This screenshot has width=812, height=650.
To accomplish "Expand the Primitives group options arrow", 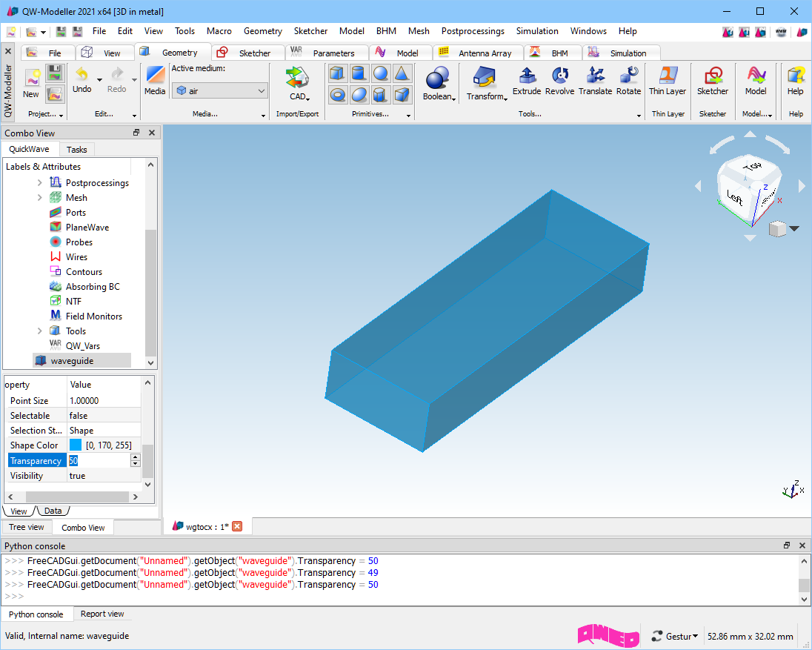I will 408,116.
